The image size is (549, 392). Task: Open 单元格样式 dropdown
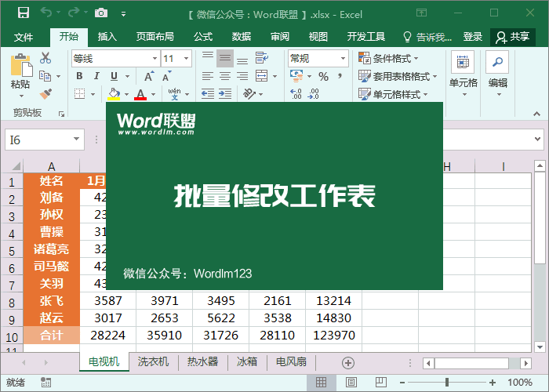pyautogui.click(x=393, y=94)
